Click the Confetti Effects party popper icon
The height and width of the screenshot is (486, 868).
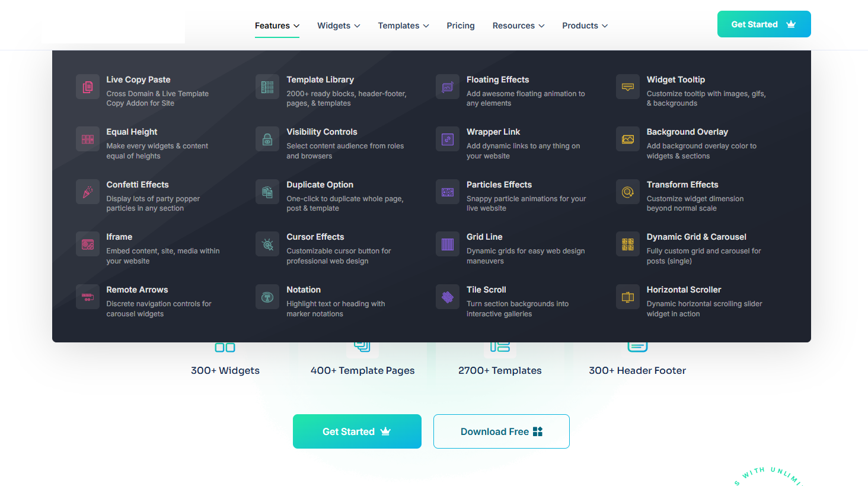click(x=88, y=192)
